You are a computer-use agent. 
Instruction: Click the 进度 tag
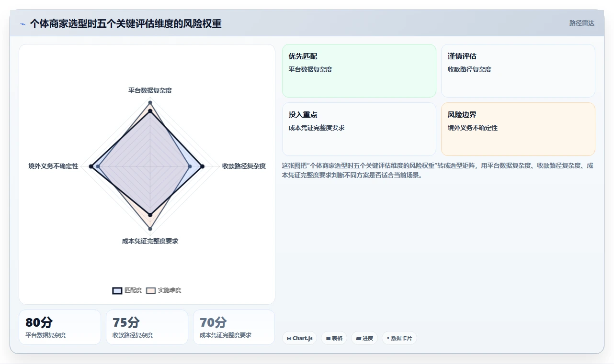tap(364, 338)
